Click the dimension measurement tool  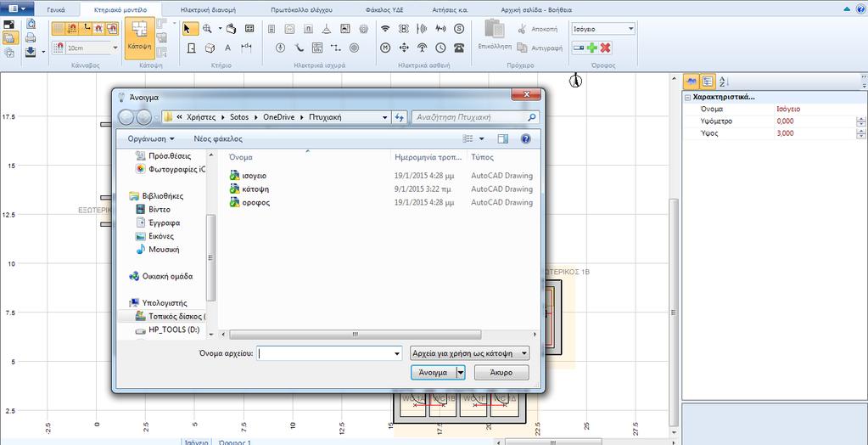pos(246,48)
